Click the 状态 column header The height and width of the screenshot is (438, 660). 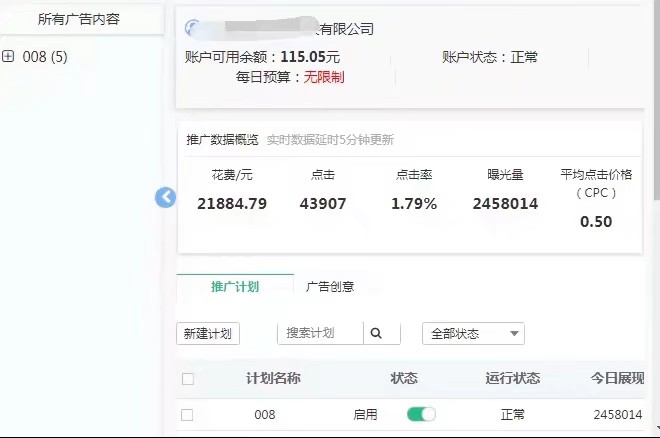tap(404, 378)
